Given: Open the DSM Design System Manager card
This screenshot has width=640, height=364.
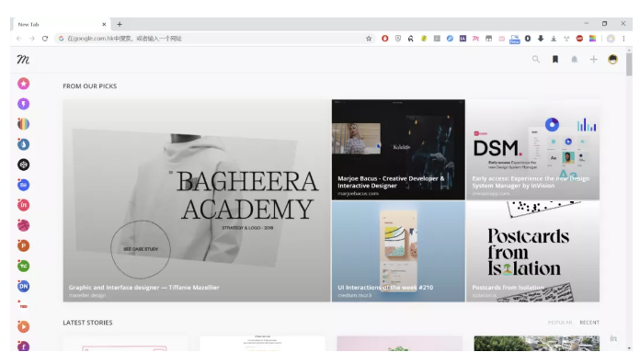Looking at the screenshot, I should point(532,149).
